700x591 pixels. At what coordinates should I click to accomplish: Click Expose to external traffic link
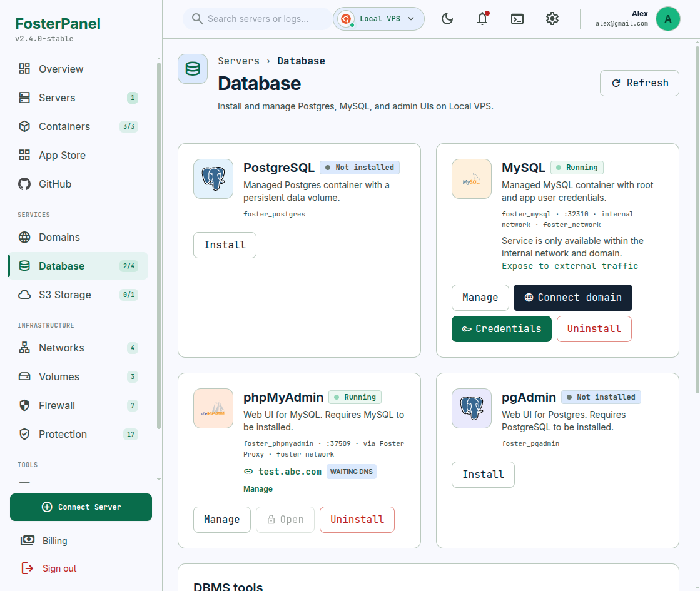coord(570,266)
